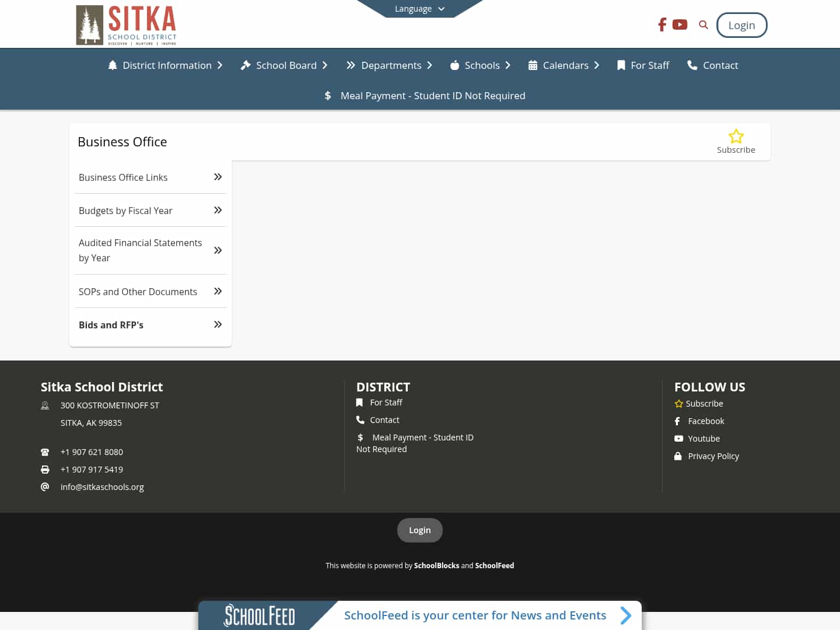This screenshot has width=840, height=630.
Task: Click the search magnifier icon
Action: coord(703,24)
